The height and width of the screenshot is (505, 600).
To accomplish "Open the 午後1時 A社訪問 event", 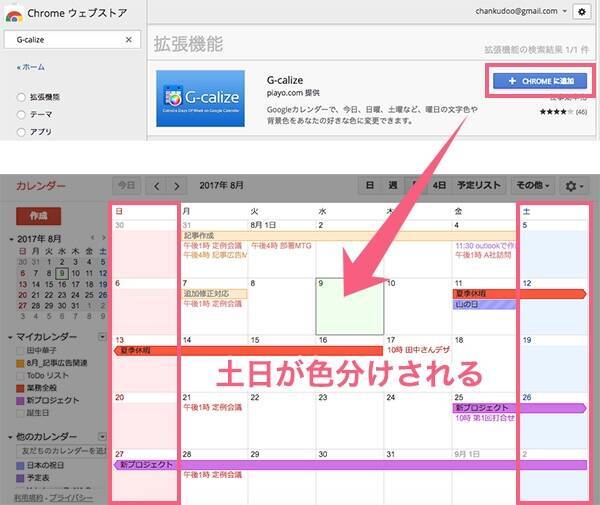I will point(483,255).
